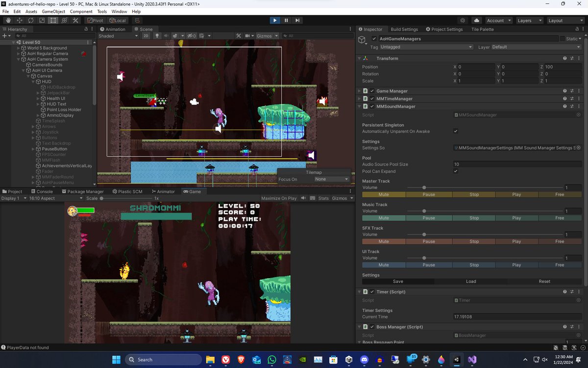Disable the Game Manager component checkbox
The width and height of the screenshot is (588, 368).
[372, 91]
